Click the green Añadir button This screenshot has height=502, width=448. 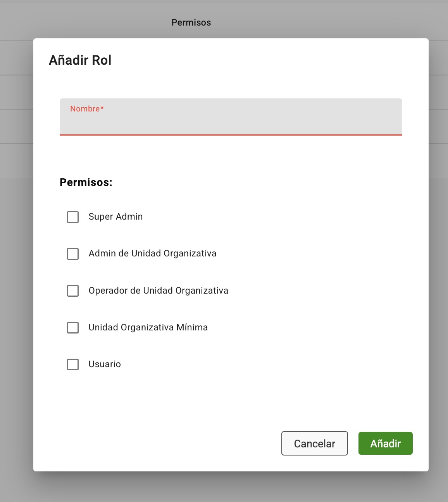point(385,444)
